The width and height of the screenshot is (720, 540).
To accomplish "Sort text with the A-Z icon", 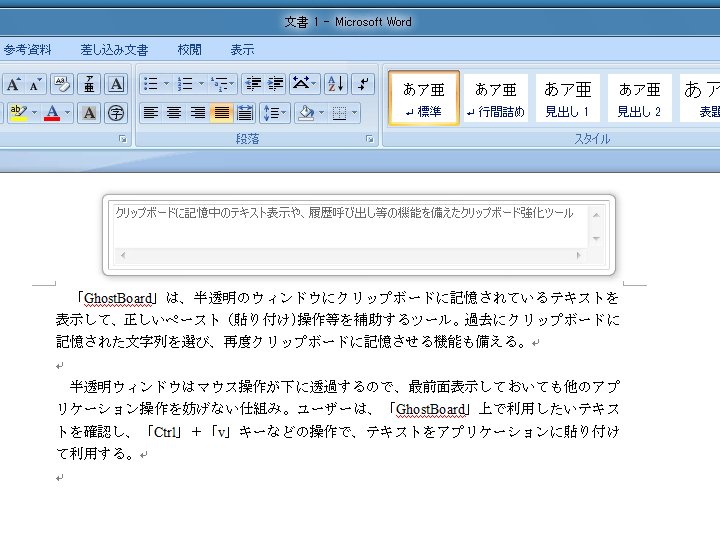I will pyautogui.click(x=336, y=84).
